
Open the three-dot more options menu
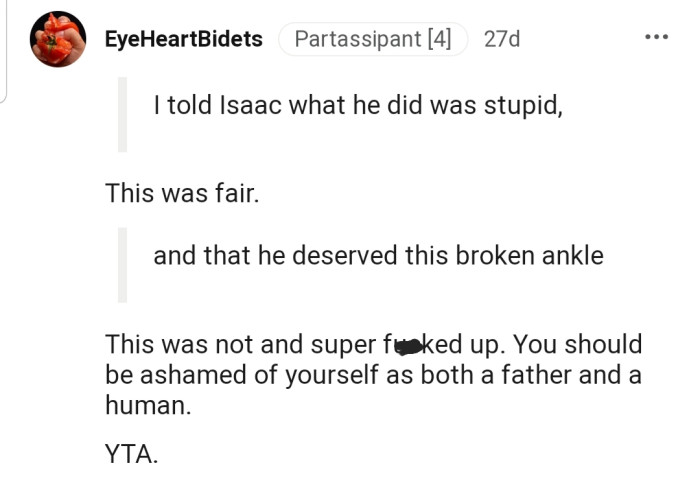pos(656,38)
